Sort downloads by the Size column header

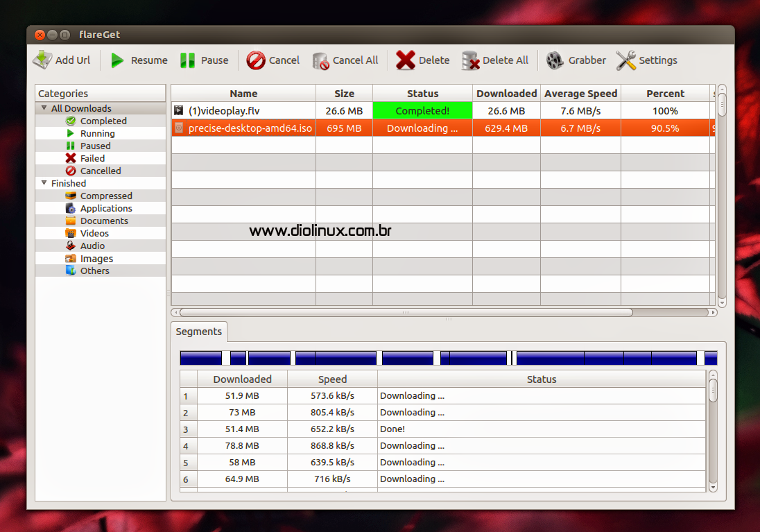(344, 93)
